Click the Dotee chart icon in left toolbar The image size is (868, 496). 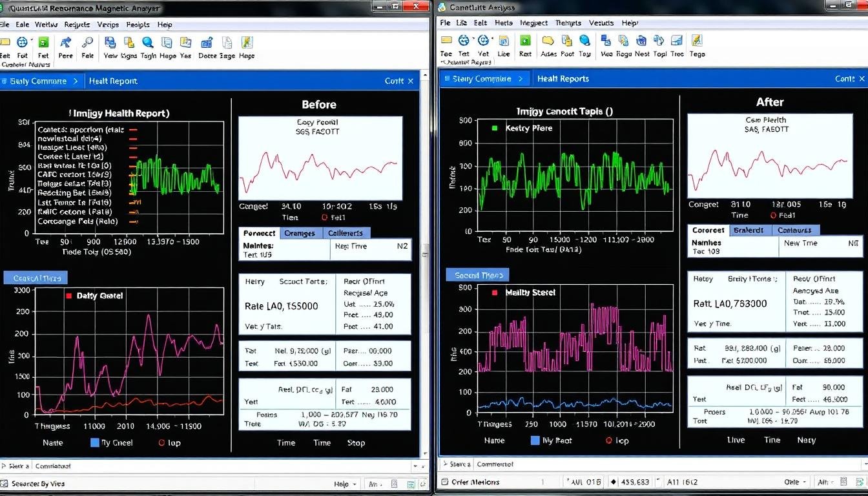[207, 43]
